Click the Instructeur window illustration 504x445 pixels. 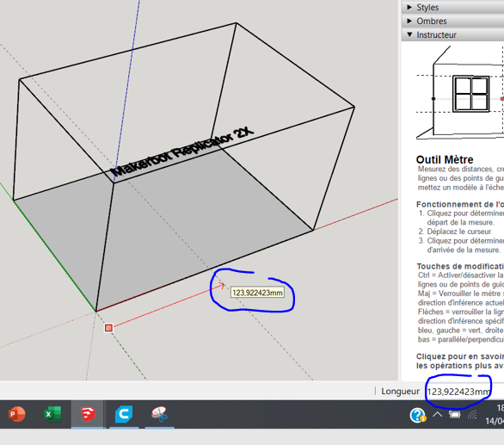[460, 93]
